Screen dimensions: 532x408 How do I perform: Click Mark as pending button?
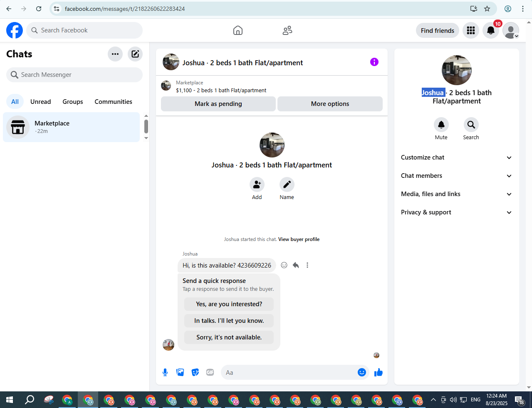[x=218, y=104]
